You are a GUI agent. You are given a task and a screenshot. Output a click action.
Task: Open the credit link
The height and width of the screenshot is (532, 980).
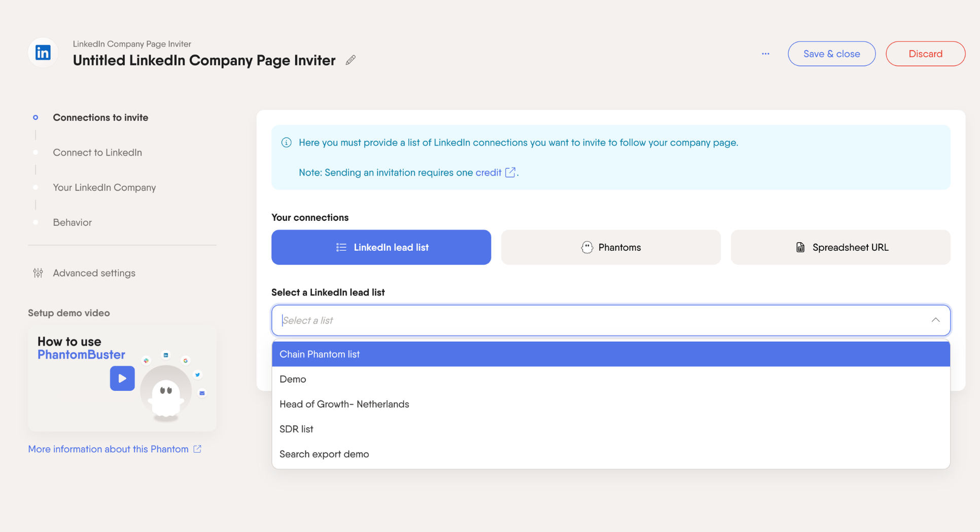(x=488, y=173)
